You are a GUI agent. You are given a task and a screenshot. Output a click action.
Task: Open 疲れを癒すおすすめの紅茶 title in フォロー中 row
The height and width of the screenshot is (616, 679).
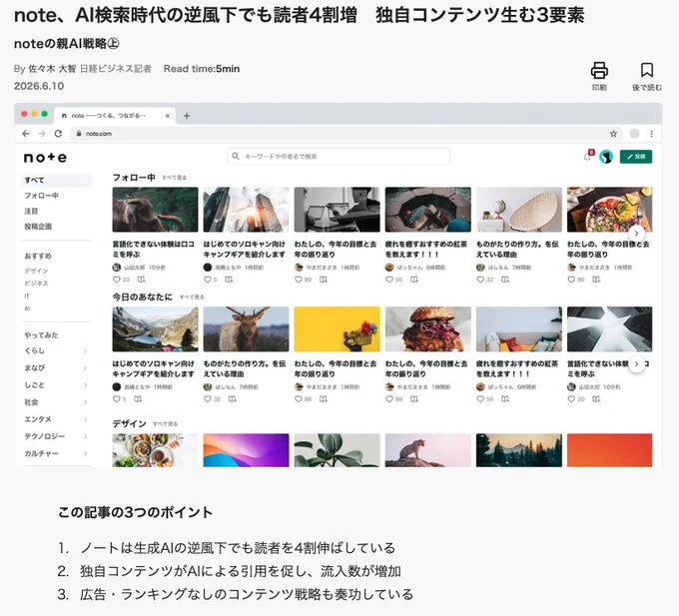[x=426, y=250]
